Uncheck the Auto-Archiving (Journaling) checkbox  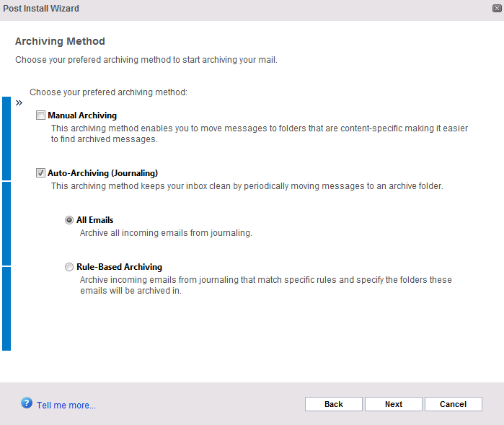click(x=40, y=172)
